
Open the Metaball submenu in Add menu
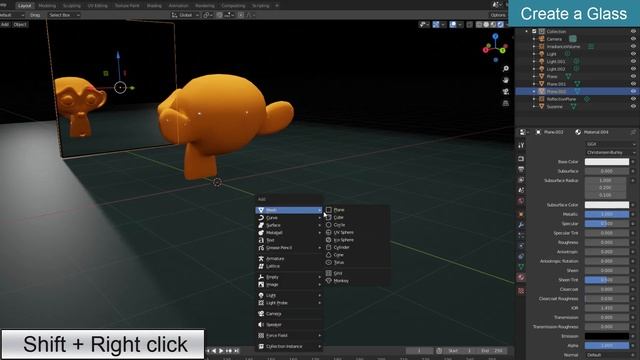click(x=289, y=233)
